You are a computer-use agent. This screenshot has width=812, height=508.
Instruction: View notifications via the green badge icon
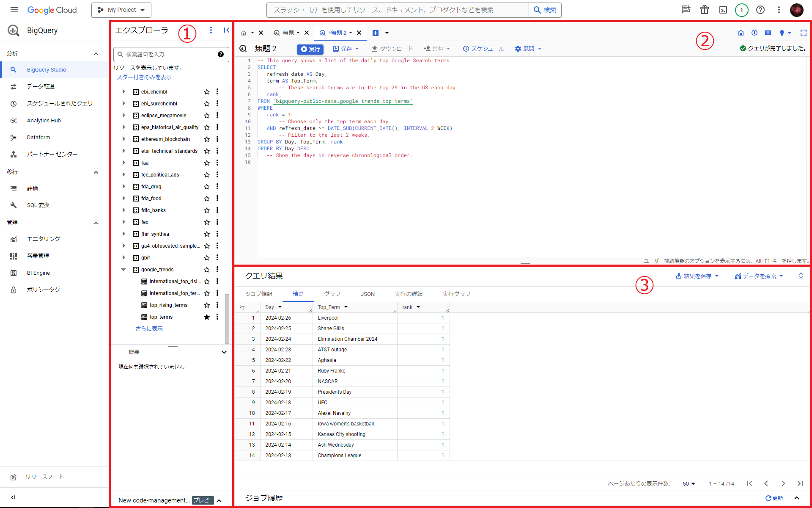(741, 10)
